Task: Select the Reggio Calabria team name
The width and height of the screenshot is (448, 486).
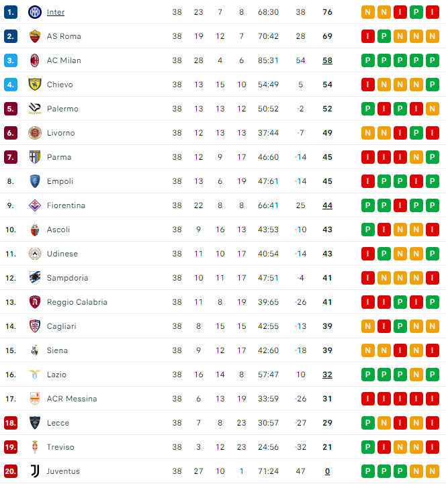Action: point(77,302)
